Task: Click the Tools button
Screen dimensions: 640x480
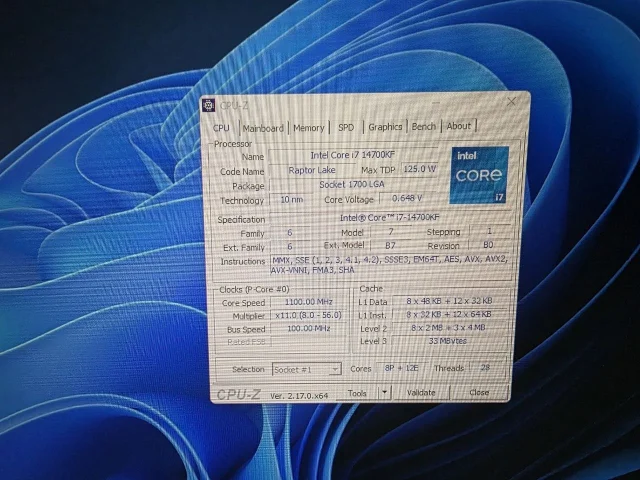Action: [x=357, y=393]
